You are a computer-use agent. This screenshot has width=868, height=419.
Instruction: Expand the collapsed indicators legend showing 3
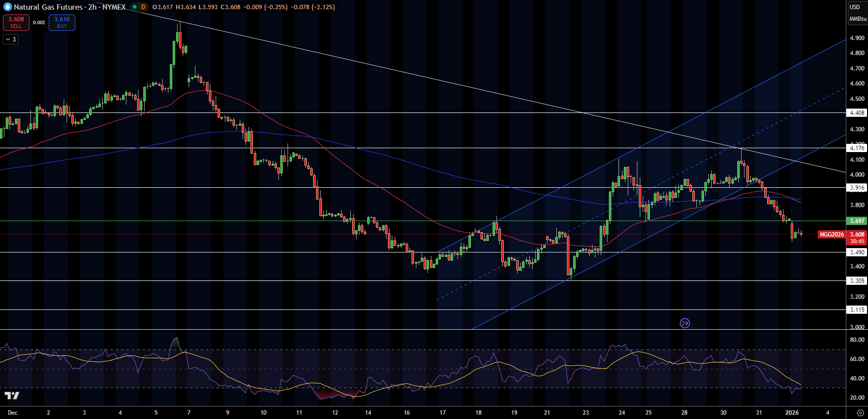tap(11, 40)
